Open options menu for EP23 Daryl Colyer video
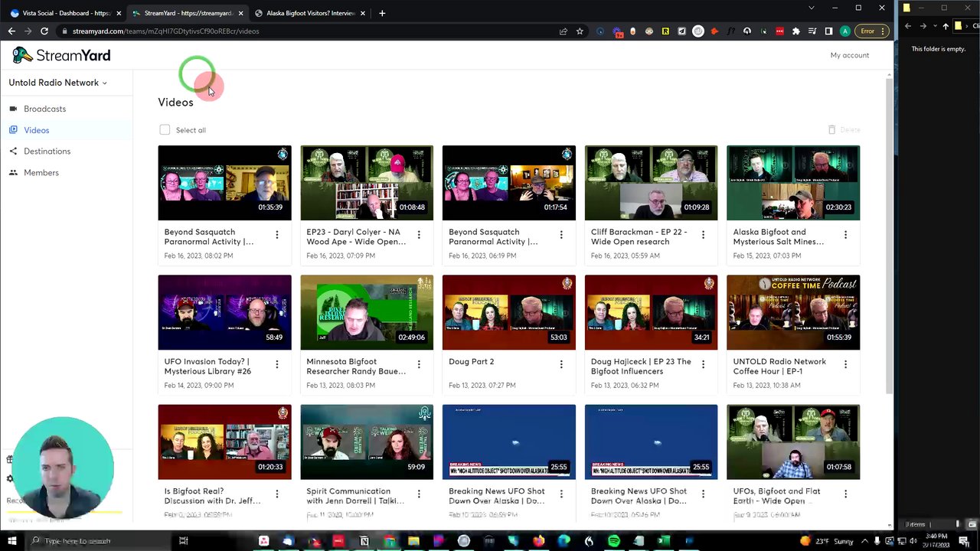This screenshot has width=980, height=551. [419, 235]
